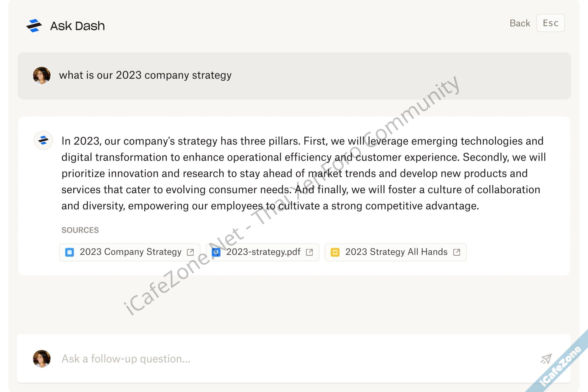Click the Dash icon beside the answer

(x=43, y=140)
